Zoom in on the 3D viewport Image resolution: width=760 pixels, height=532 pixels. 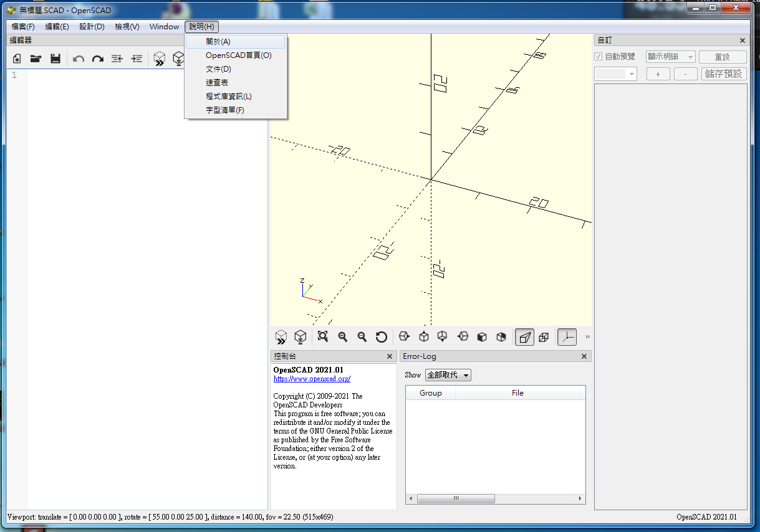click(x=342, y=337)
